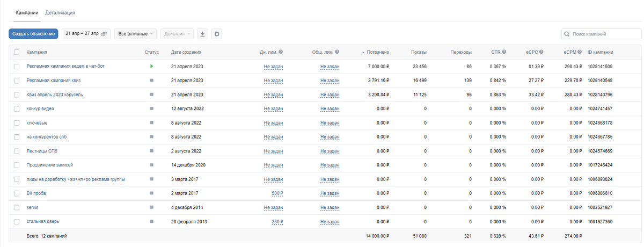Toggle the select-all campaigns checkbox

(x=17, y=52)
